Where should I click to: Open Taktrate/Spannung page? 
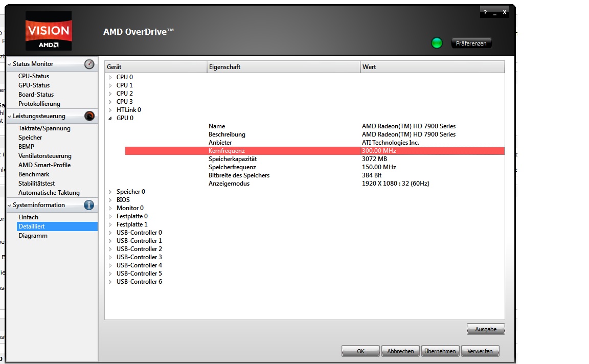44,128
